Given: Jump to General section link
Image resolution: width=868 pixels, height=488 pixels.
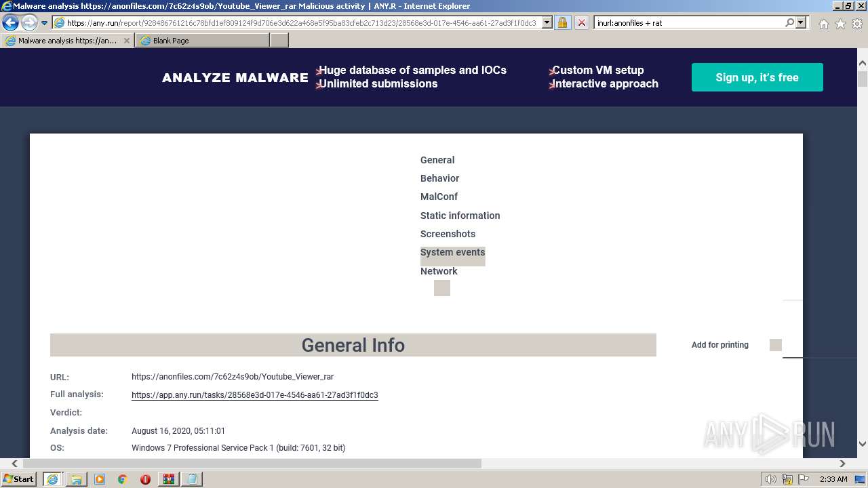Looking at the screenshot, I should point(437,160).
